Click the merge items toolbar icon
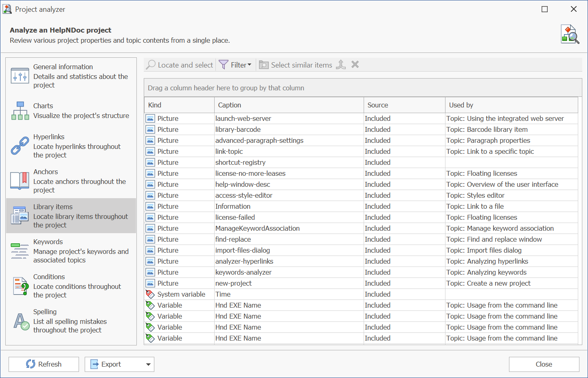This screenshot has width=588, height=378. [x=341, y=65]
